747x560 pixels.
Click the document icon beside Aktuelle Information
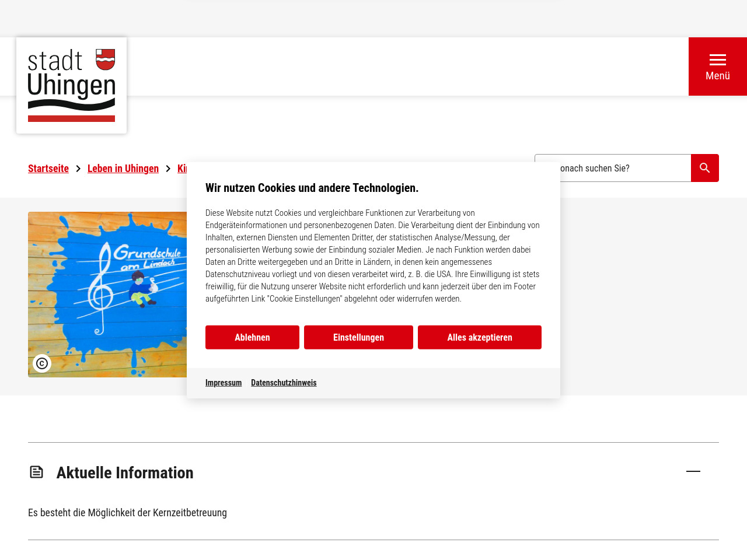37,472
